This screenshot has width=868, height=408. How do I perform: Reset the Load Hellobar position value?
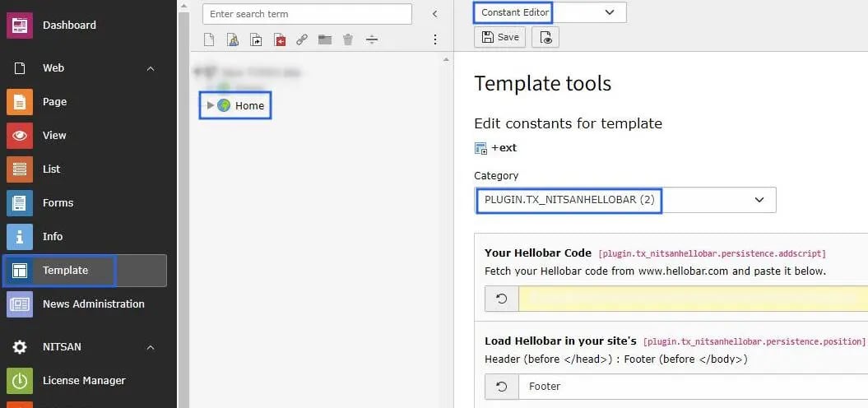pyautogui.click(x=502, y=387)
